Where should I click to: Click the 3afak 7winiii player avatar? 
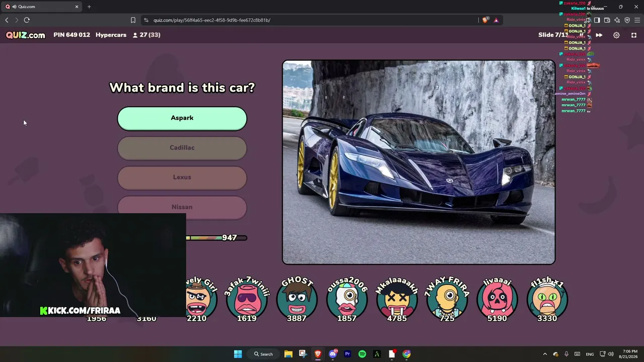(x=247, y=299)
